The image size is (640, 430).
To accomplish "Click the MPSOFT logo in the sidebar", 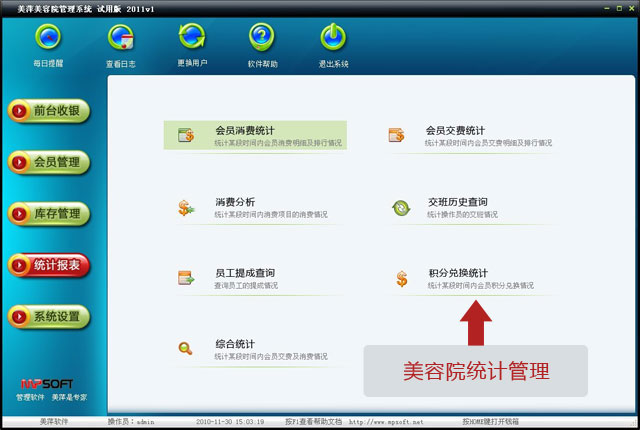I will [50, 383].
